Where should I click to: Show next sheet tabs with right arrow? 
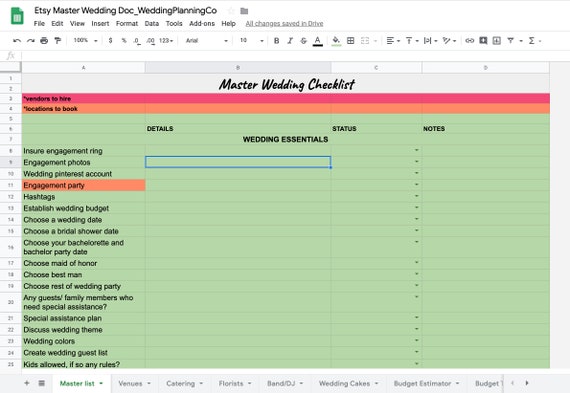527,383
